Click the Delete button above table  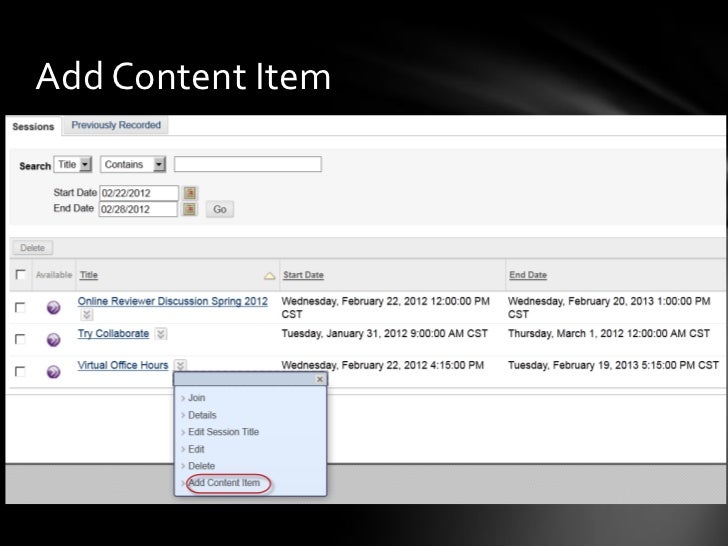32,248
